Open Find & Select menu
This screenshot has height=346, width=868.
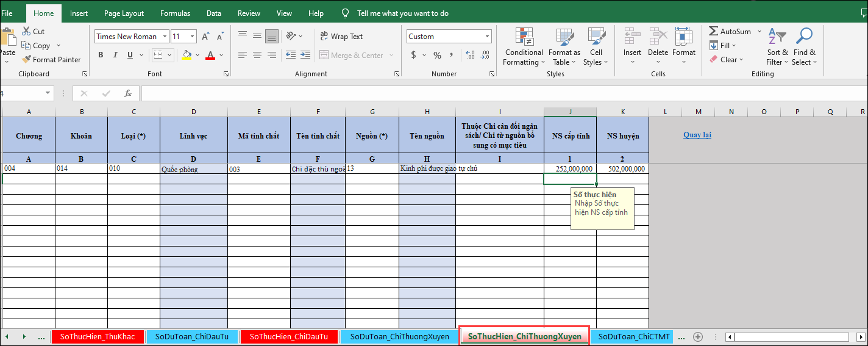coord(804,48)
